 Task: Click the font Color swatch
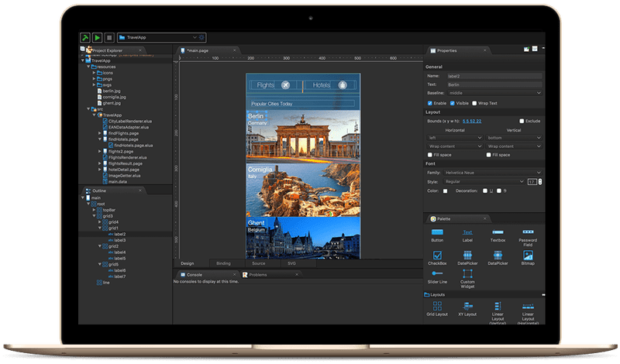[445, 191]
